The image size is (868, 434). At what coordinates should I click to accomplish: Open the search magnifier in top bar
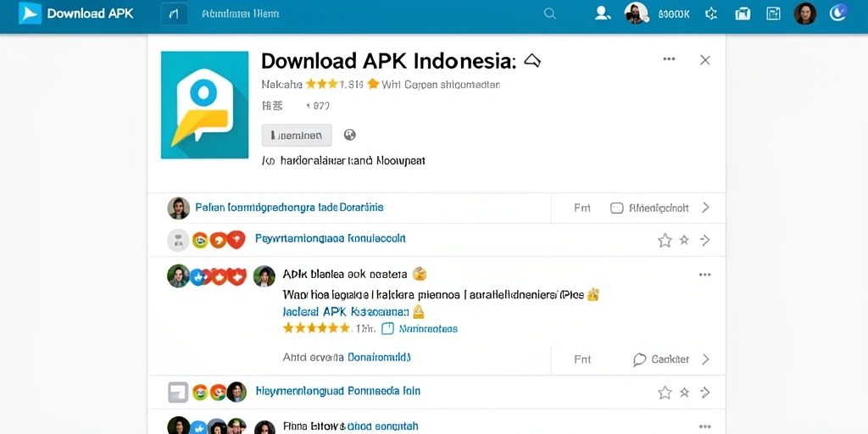tap(549, 14)
